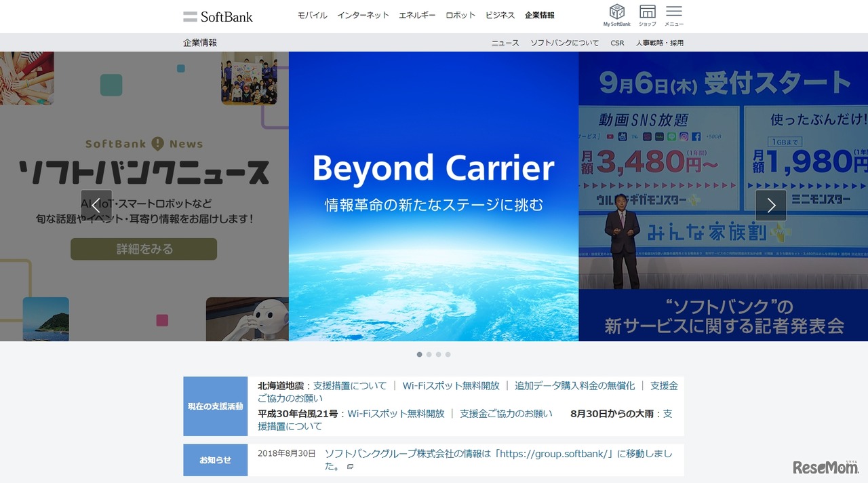This screenshot has height=483, width=868.
Task: Select fourth carousel pagination dot
Action: click(x=448, y=354)
